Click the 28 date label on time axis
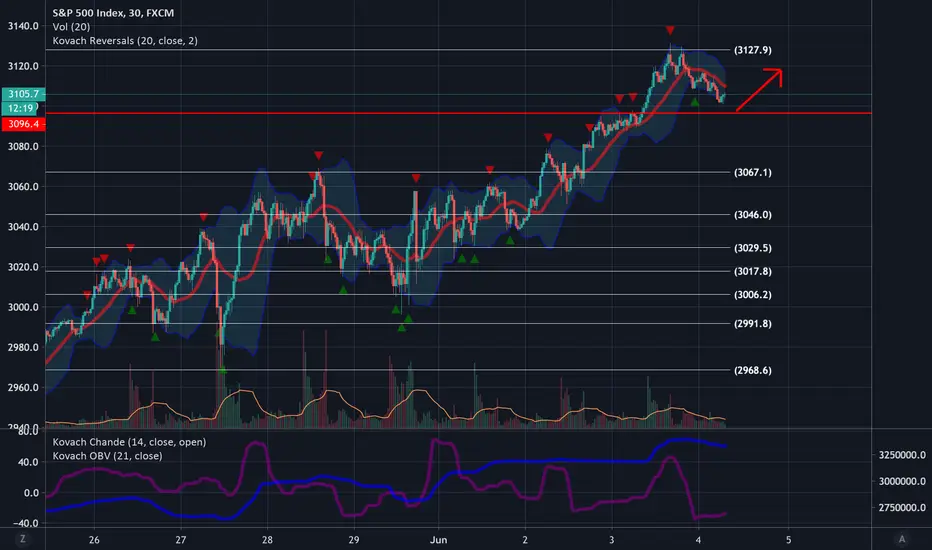932x550 pixels. tap(267, 540)
